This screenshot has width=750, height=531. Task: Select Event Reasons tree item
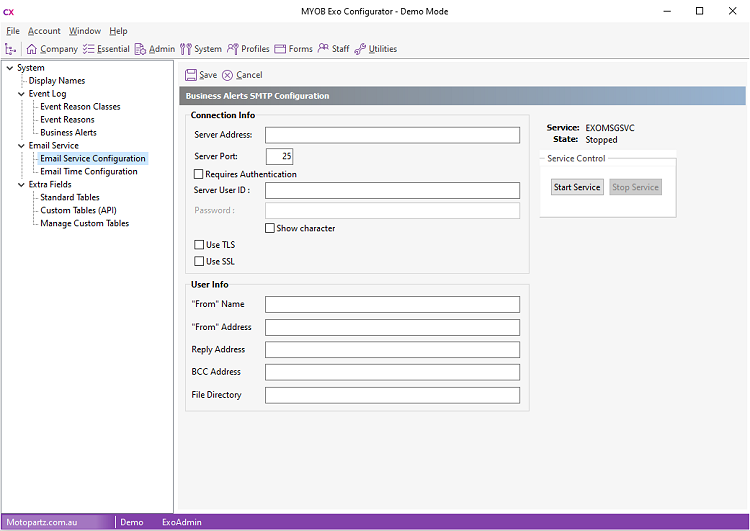tap(67, 120)
